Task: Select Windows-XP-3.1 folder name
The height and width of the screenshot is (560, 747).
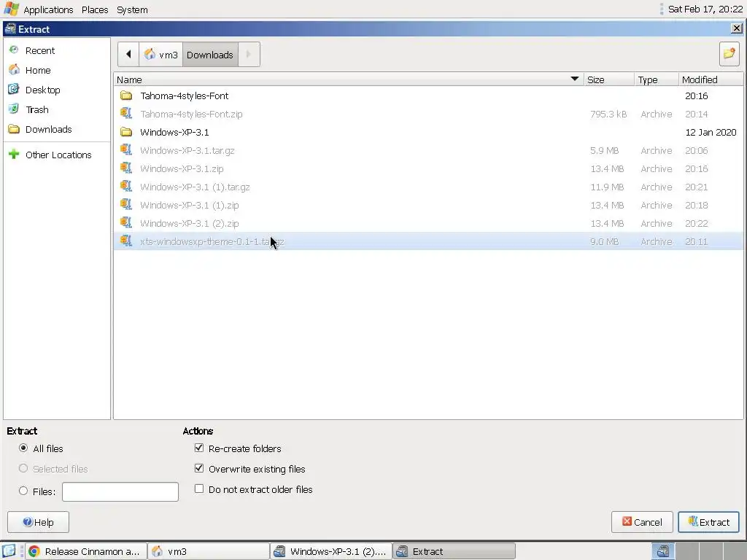Action: [x=174, y=132]
